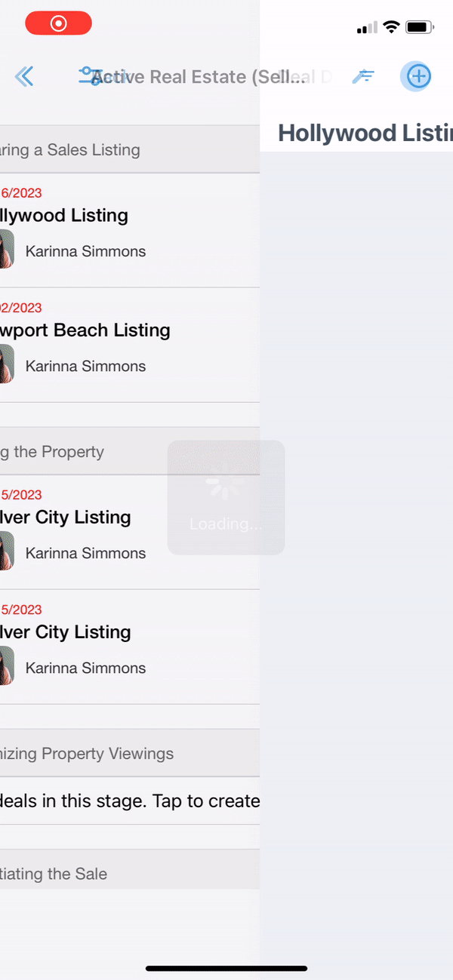
Task: Tap the Preparing a Sales Listing stage header
Action: tap(70, 149)
